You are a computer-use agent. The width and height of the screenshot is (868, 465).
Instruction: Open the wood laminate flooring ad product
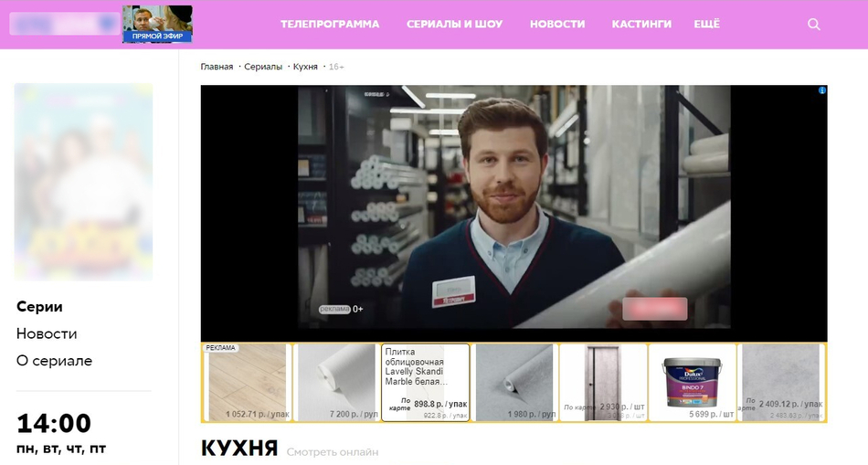pos(247,383)
